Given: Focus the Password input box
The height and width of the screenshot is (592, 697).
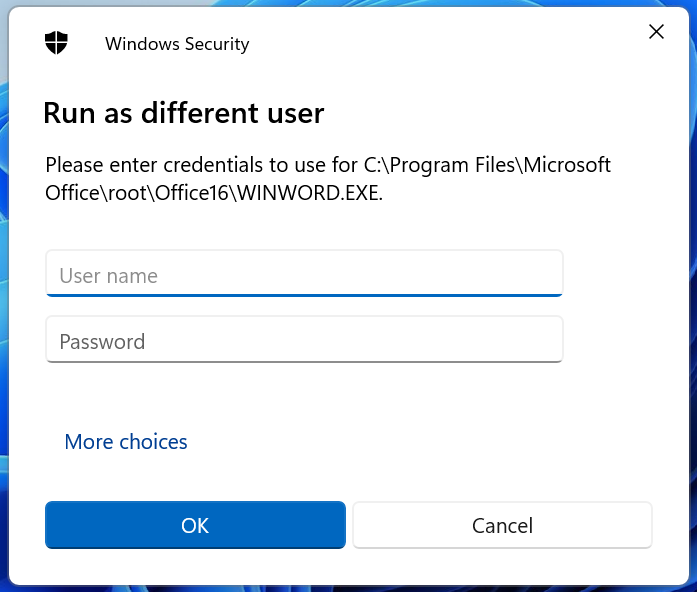Looking at the screenshot, I should click(304, 340).
